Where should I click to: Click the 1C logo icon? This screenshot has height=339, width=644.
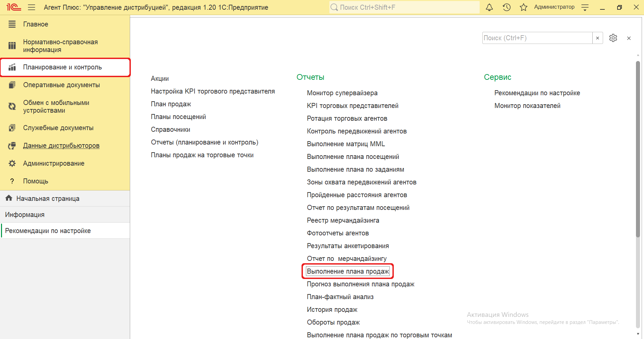tap(14, 7)
